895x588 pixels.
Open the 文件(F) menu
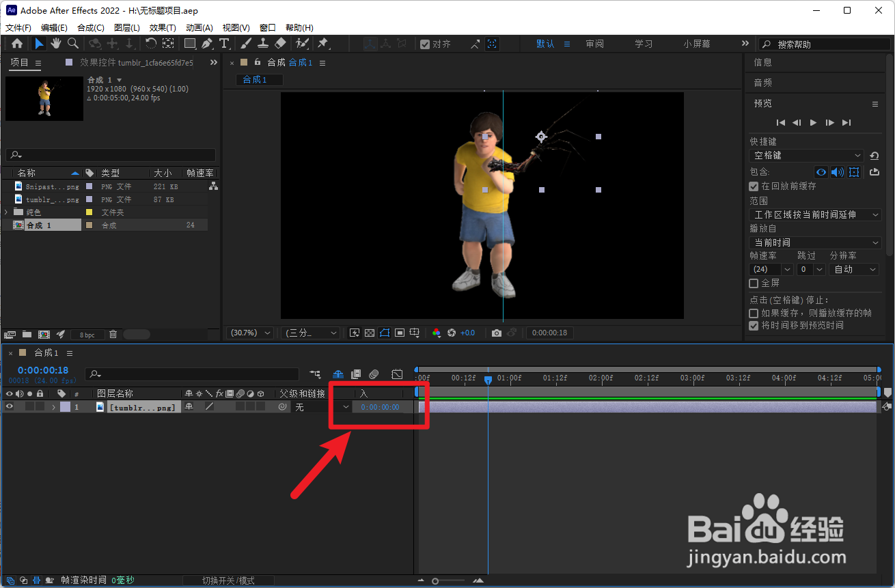point(18,28)
